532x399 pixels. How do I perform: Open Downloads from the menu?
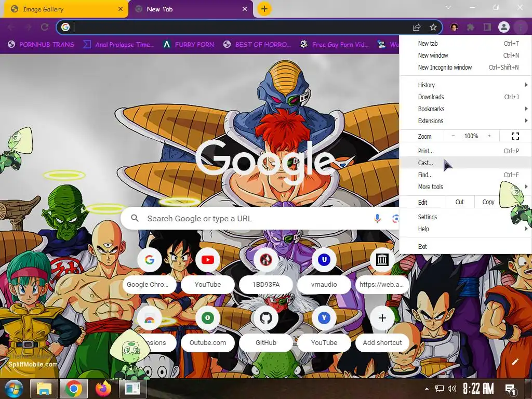tap(465, 97)
